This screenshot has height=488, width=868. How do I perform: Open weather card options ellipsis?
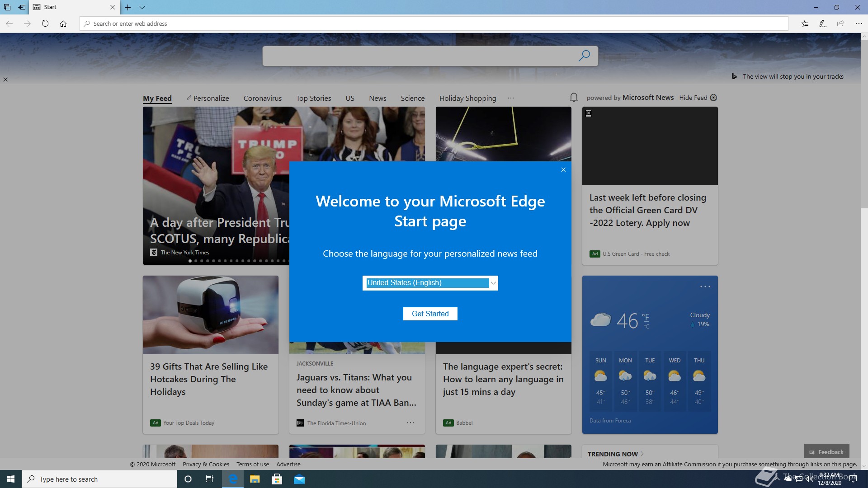pyautogui.click(x=705, y=286)
